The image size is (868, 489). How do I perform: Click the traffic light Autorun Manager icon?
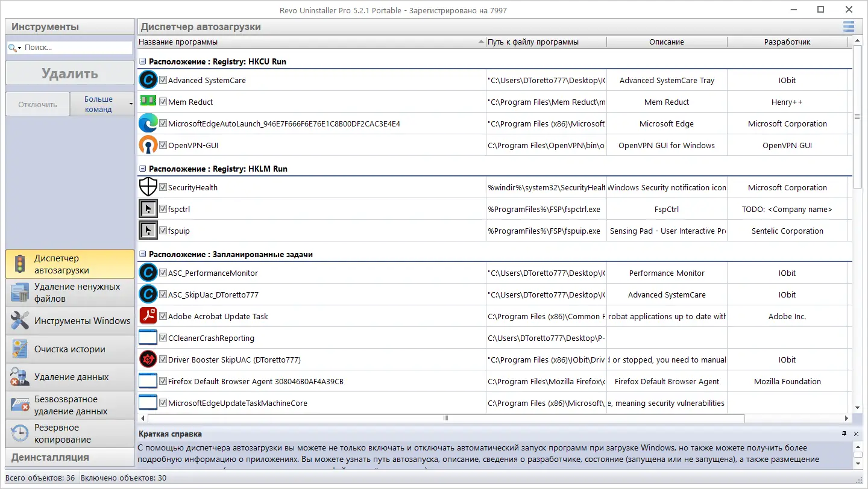click(20, 264)
